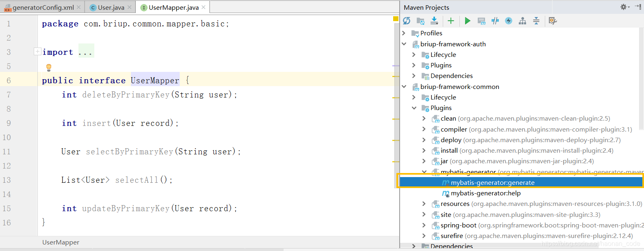Expand the clean plugin node
This screenshot has height=251, width=644.
pos(424,118)
